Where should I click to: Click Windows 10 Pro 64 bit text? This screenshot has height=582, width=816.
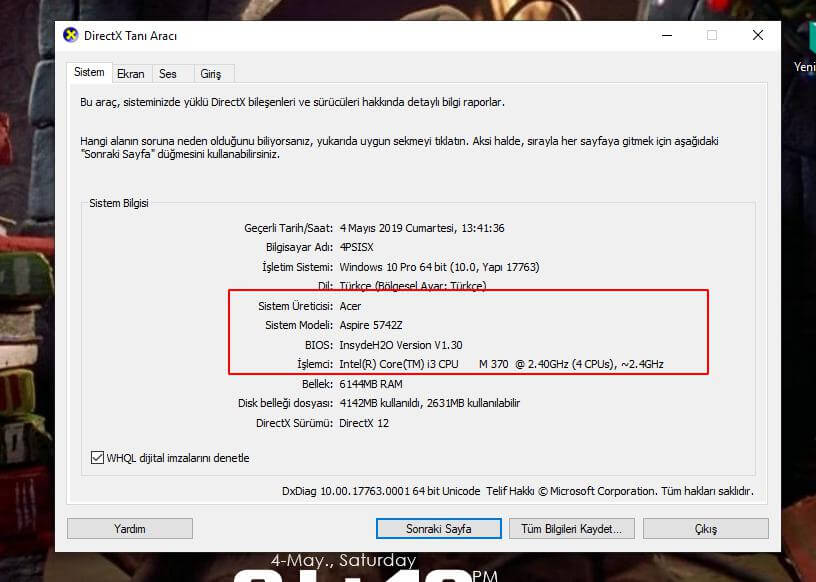(393, 267)
